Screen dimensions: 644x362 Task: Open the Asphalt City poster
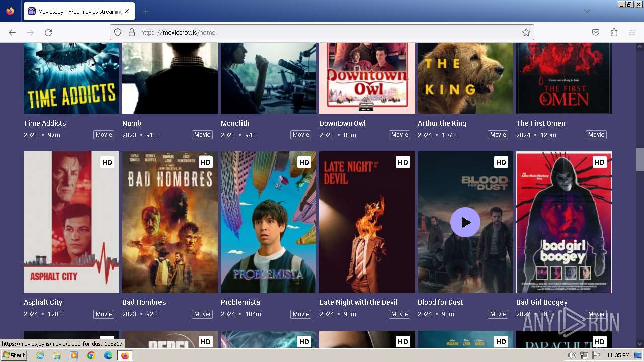click(71, 222)
